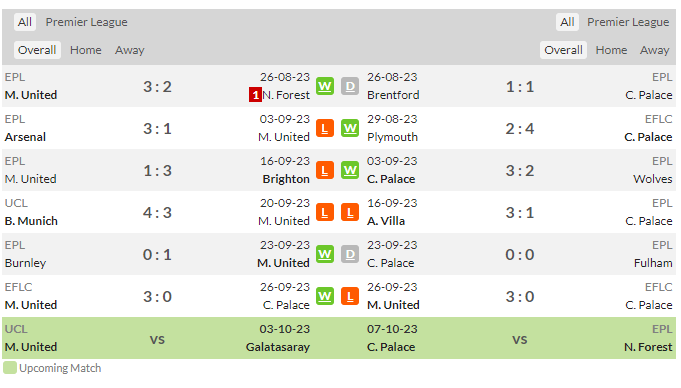The width and height of the screenshot is (681, 388).
Task: Select the right Overall filter button
Action: (x=563, y=50)
